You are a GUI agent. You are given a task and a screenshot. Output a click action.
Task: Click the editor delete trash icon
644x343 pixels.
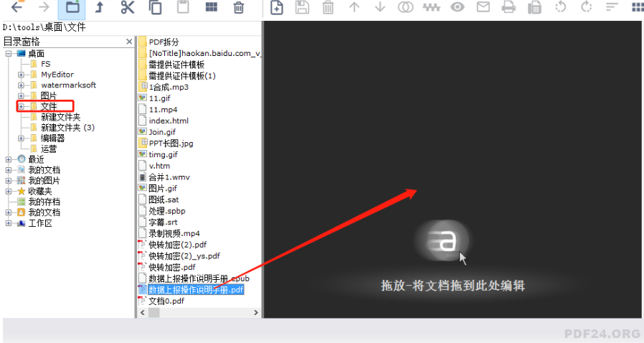point(328,7)
